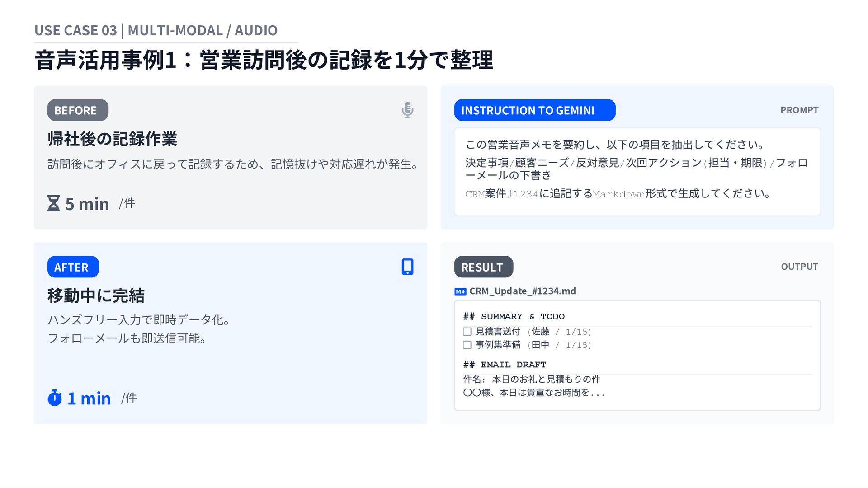Check the 事例集準備 checkbox
The height and width of the screenshot is (488, 868).
pyautogui.click(x=467, y=345)
